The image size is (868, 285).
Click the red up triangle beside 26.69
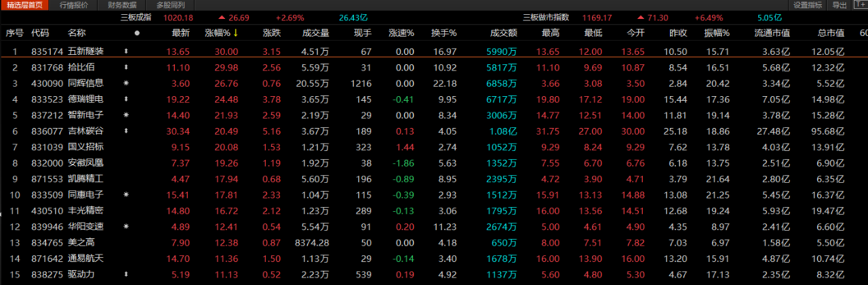[x=222, y=18]
